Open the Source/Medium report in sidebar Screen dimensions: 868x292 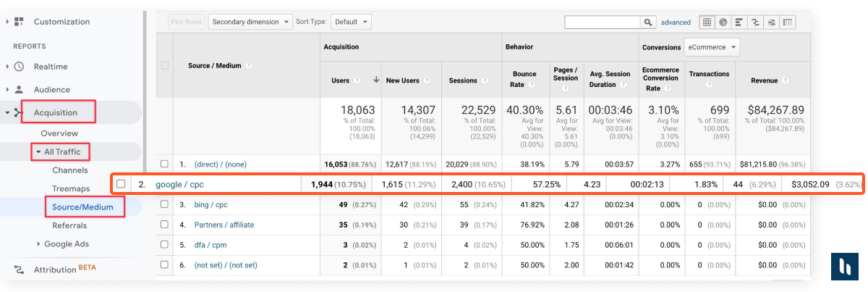81,207
